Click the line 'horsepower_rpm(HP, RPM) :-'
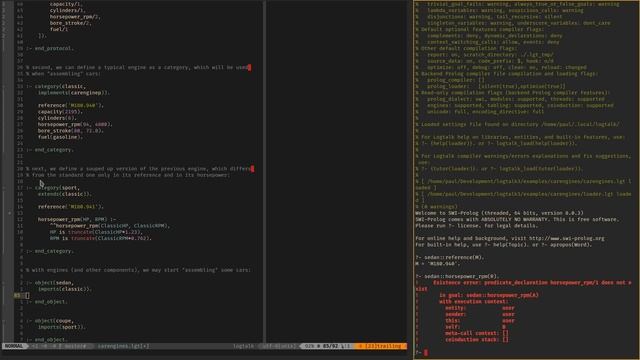This screenshot has width=640, height=360. (x=77, y=219)
